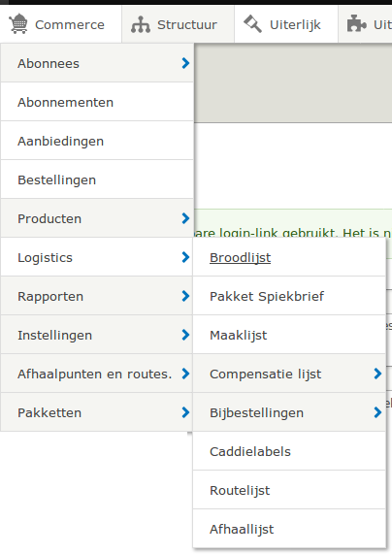
Task: Select Aanbiedingen from the Commerce menu
Action: coord(97,141)
